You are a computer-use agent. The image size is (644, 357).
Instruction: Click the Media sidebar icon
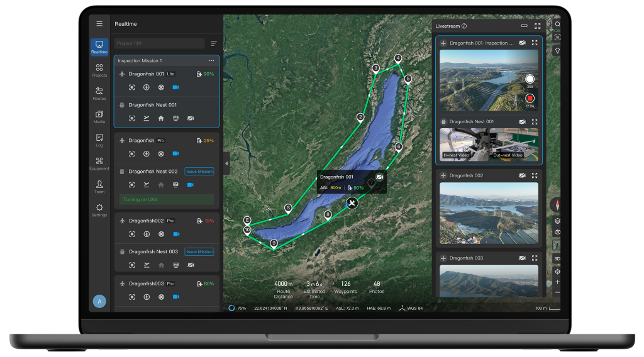(x=99, y=116)
